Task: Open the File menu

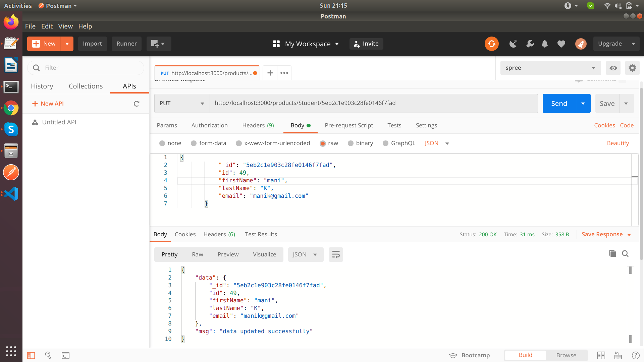Action: point(30,26)
